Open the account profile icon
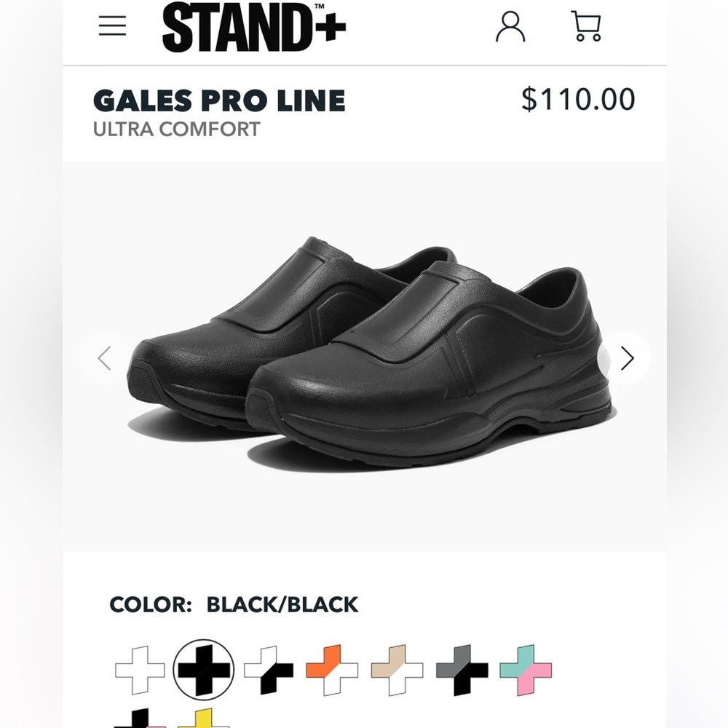 click(512, 27)
